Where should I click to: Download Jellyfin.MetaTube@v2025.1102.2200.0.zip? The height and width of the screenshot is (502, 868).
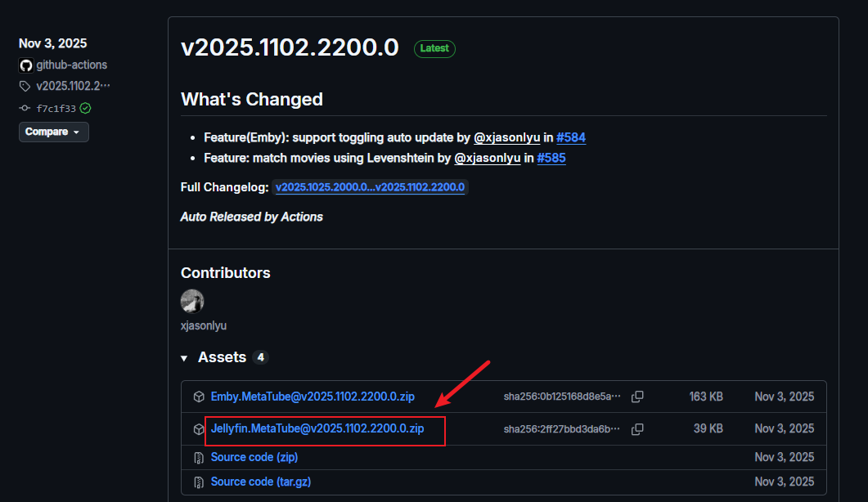pos(317,429)
